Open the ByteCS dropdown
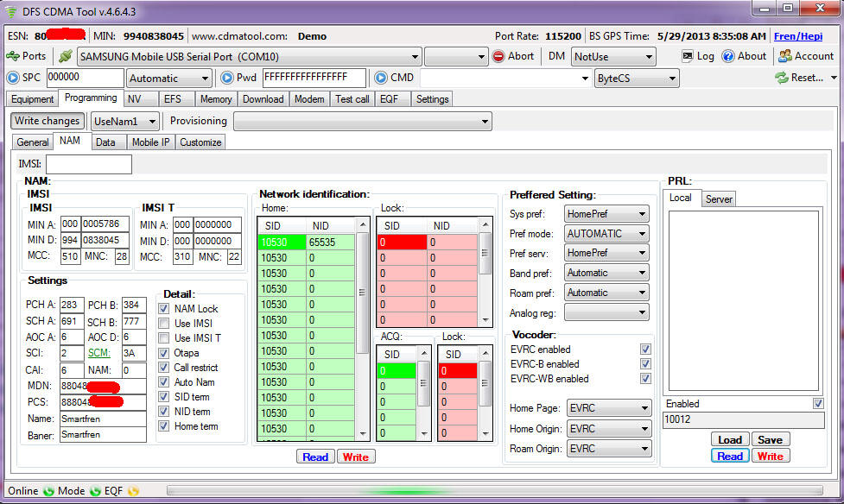This screenshot has height=504, width=844. [x=637, y=79]
